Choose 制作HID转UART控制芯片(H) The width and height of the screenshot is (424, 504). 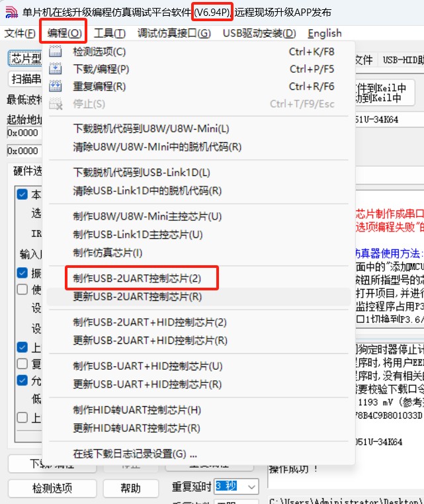click(198, 410)
